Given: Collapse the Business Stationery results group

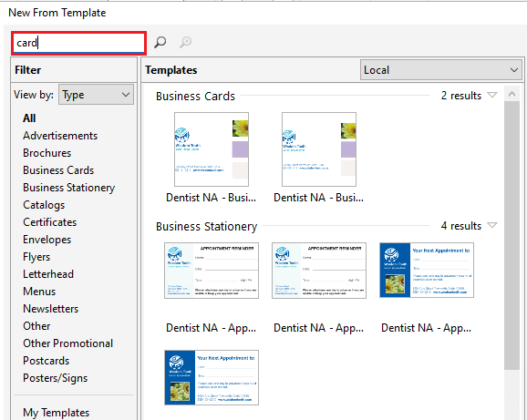Looking at the screenshot, I should click(x=492, y=225).
